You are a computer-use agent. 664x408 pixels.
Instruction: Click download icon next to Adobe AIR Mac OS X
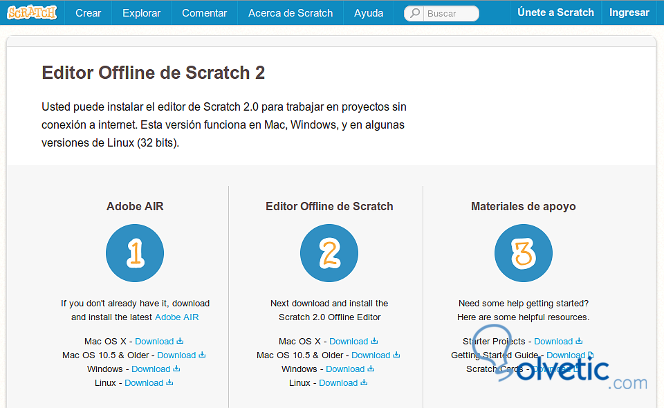click(180, 341)
